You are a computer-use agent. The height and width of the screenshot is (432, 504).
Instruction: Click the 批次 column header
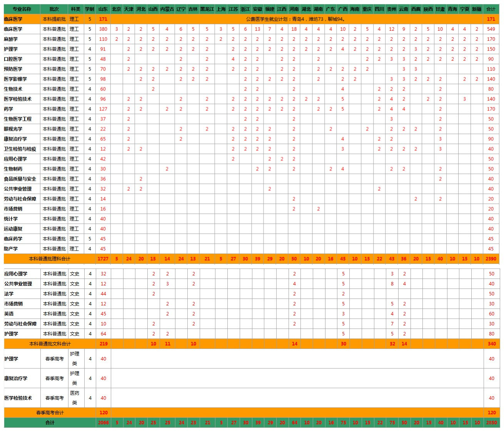click(54, 9)
